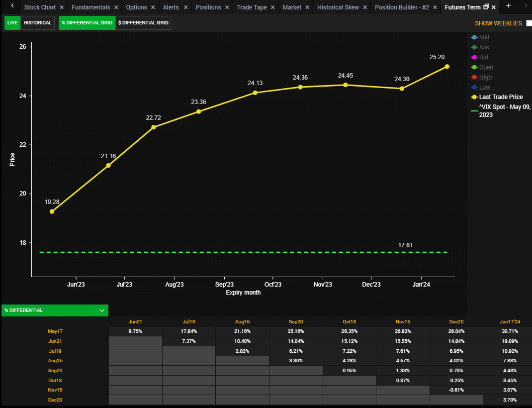This screenshot has width=532, height=408.
Task: Click the Dec20 row label
Action: point(55,400)
